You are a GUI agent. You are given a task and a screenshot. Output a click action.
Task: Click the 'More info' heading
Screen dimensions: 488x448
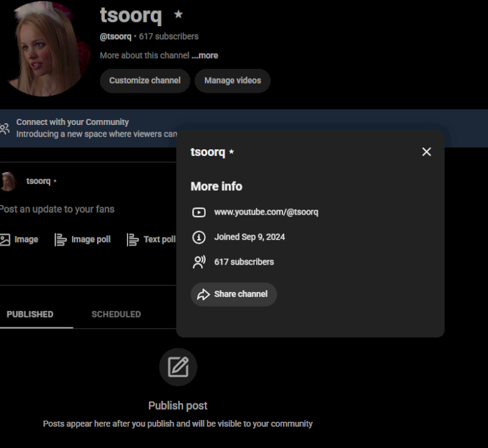(217, 187)
